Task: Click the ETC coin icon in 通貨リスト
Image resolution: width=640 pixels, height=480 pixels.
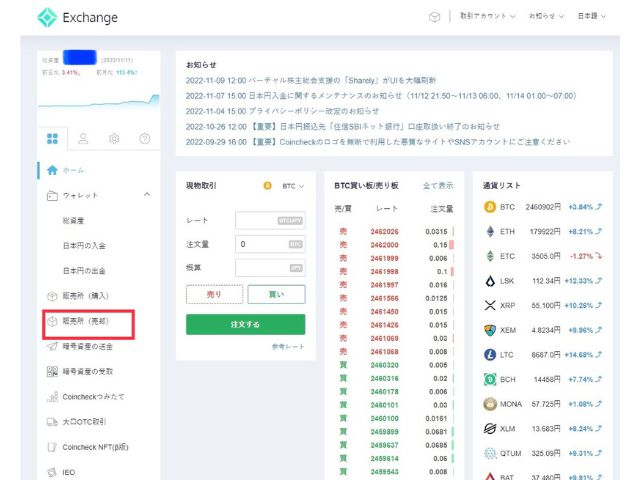Action: pyautogui.click(x=490, y=256)
